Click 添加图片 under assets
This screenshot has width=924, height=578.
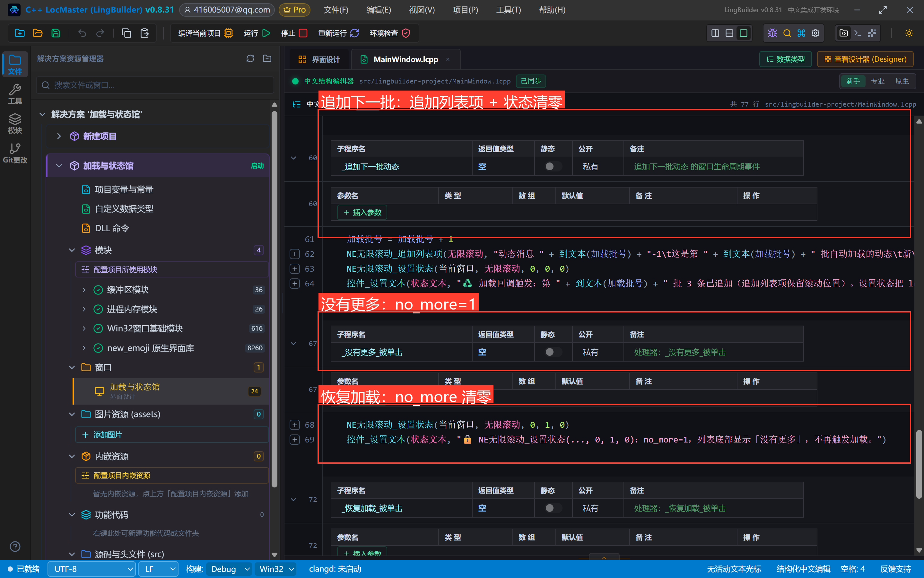click(x=172, y=435)
